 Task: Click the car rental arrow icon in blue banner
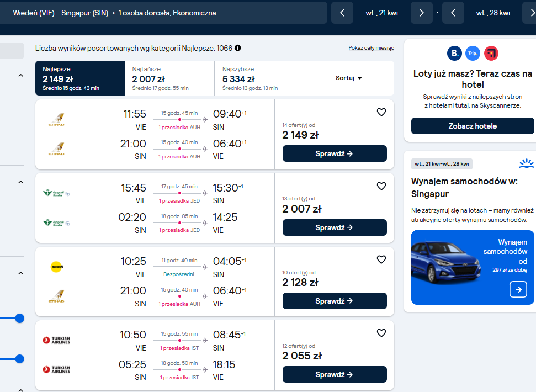tap(518, 289)
